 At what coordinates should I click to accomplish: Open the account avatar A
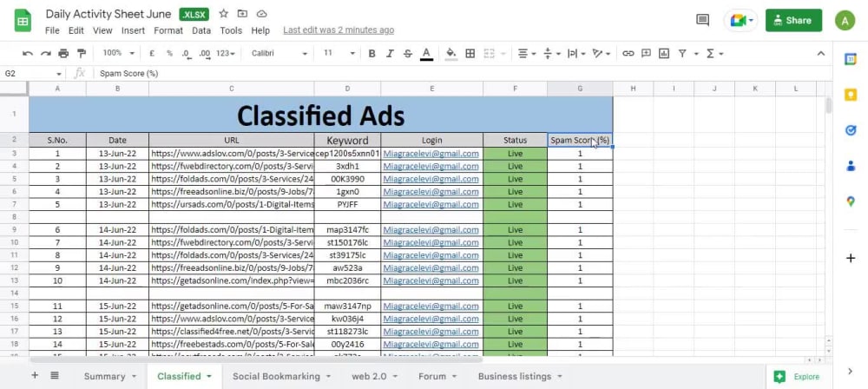pyautogui.click(x=845, y=21)
